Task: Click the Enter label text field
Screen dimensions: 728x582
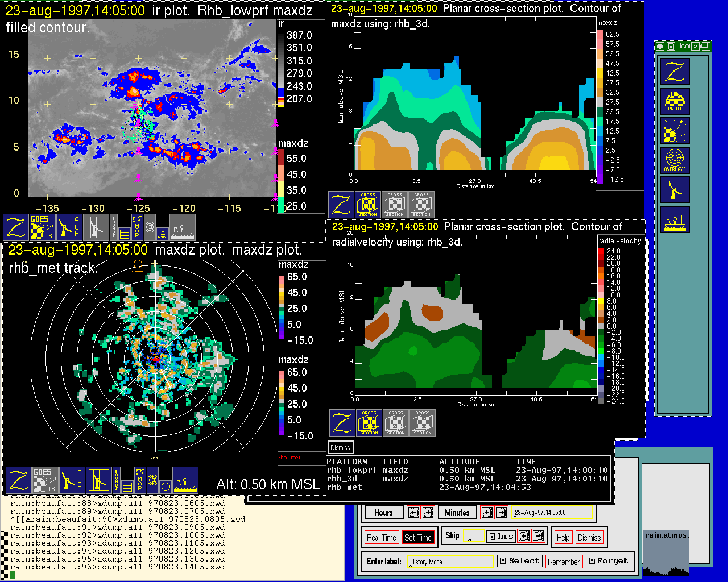Action: click(451, 562)
